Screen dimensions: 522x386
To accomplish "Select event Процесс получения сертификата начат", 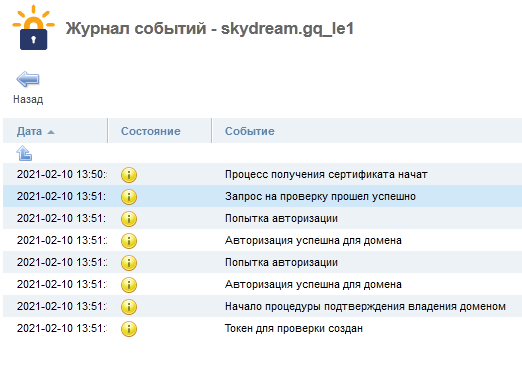I will tap(326, 174).
